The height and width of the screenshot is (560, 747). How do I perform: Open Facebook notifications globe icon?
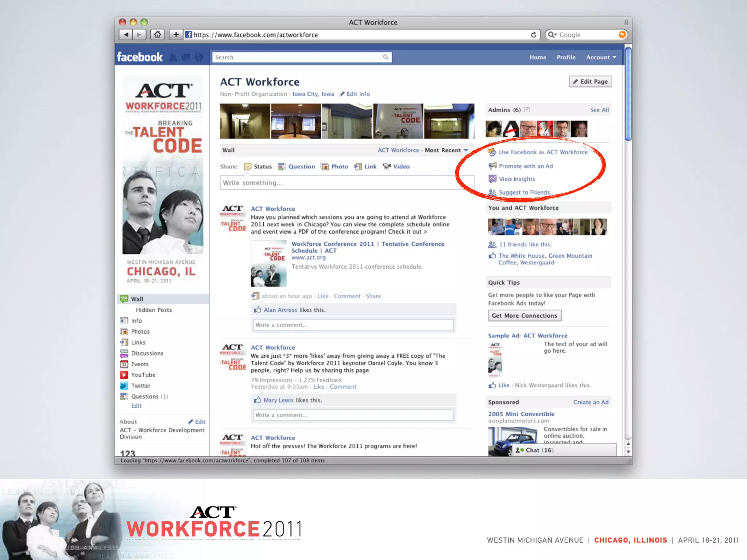199,57
